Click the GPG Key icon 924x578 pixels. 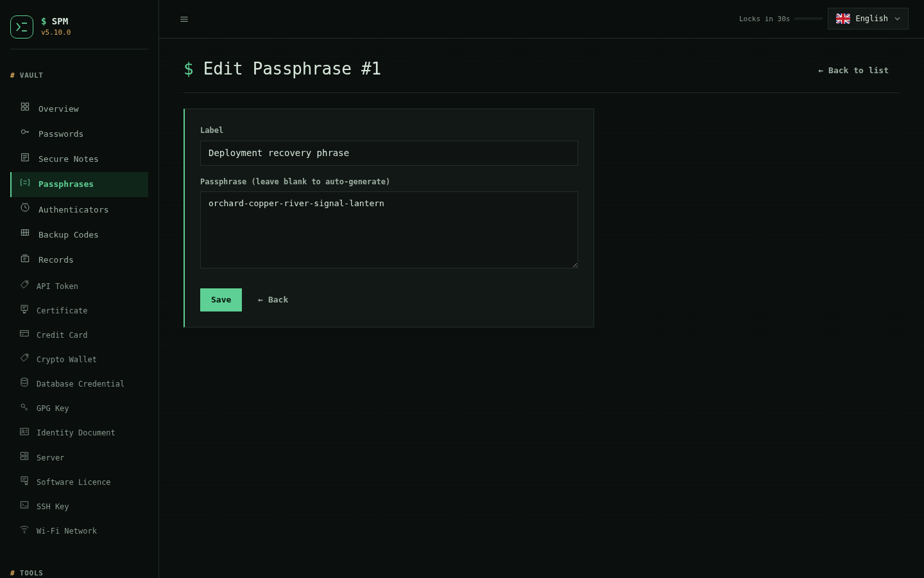click(24, 407)
